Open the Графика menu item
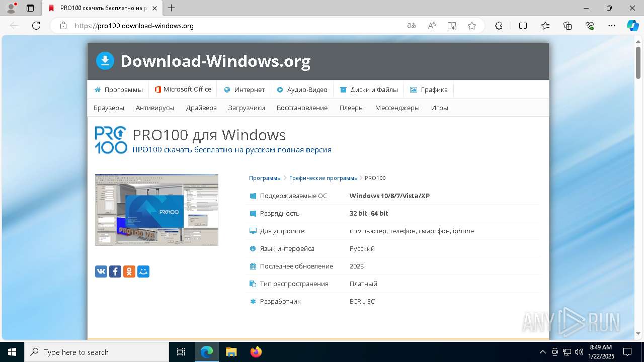The height and width of the screenshot is (362, 644). (429, 89)
